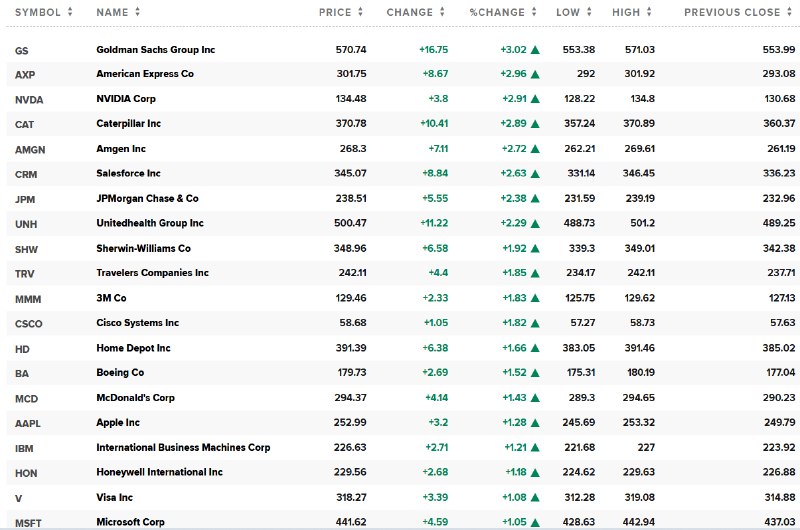
Task: Click the NAME column header label
Action: pos(112,12)
